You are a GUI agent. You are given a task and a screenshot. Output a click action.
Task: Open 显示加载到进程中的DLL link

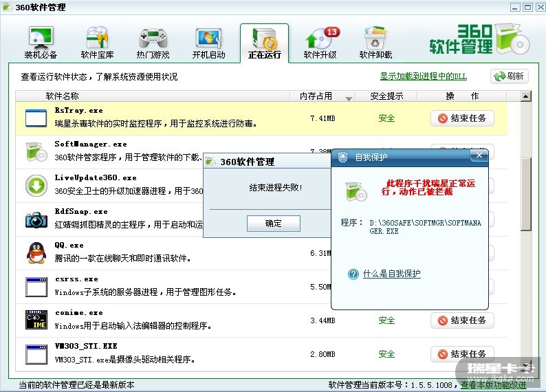click(423, 76)
